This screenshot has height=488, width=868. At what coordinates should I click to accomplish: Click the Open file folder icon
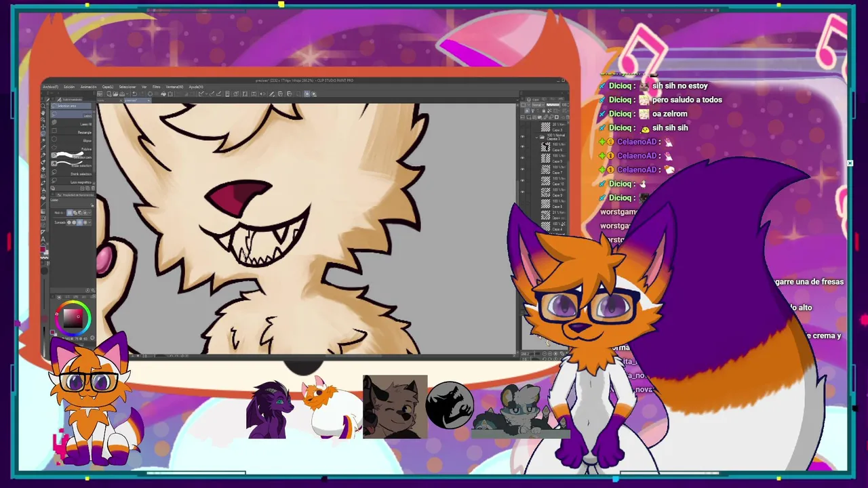tap(115, 94)
